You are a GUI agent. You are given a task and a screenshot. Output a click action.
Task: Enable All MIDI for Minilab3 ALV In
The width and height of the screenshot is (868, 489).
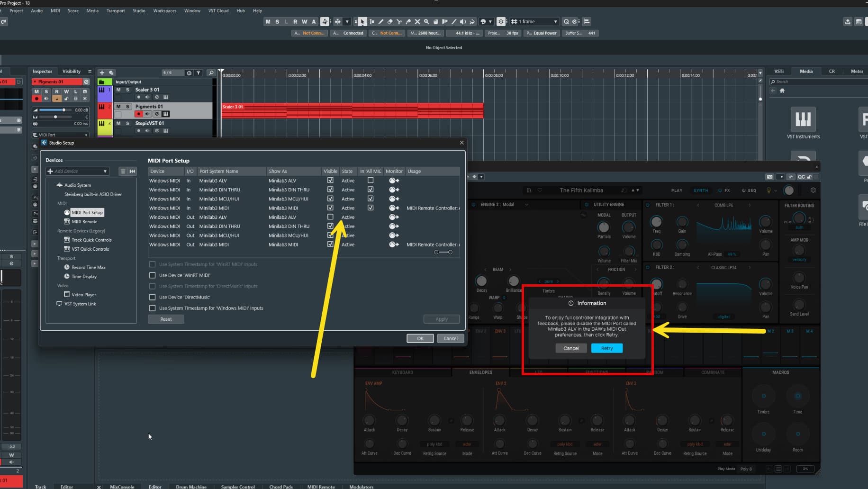(371, 181)
